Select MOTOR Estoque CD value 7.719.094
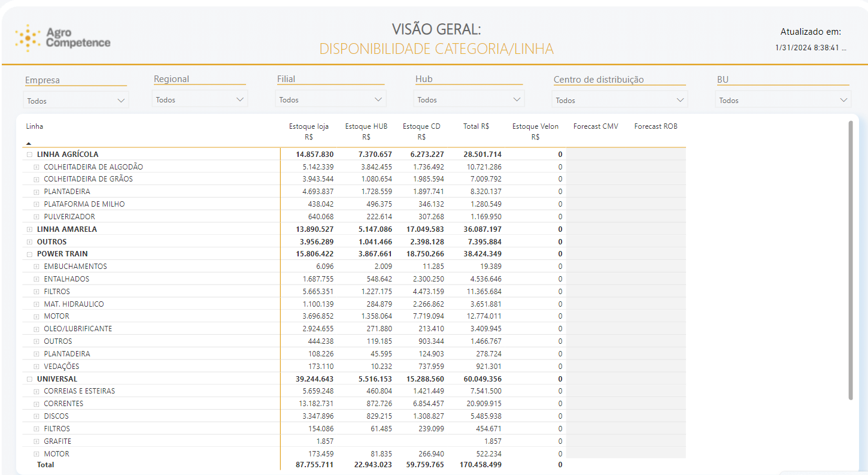The image size is (868, 475). [x=429, y=316]
